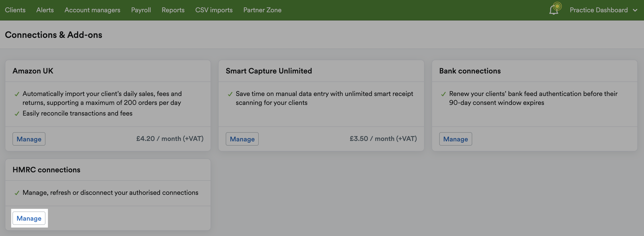Open the Reports nav item
This screenshot has width=644, height=236.
173,10
